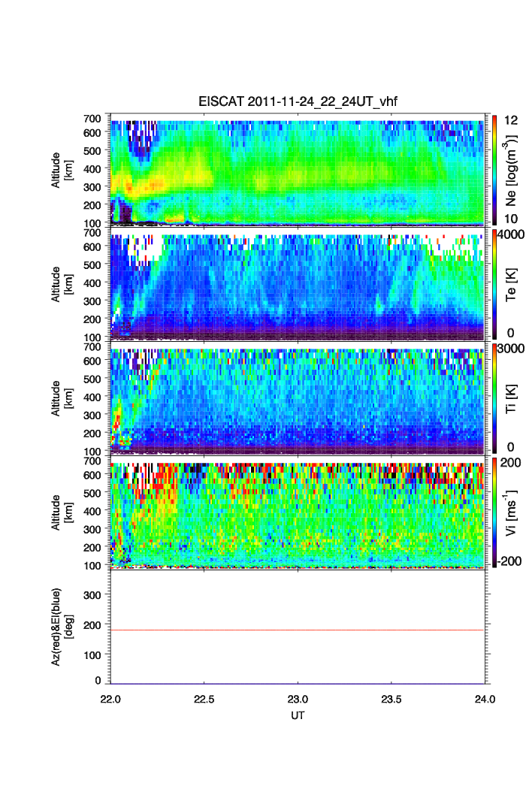Viewport: 532px width, 798px height.
Task: Click the 12 value on Ne colorbar
Action: (x=511, y=120)
